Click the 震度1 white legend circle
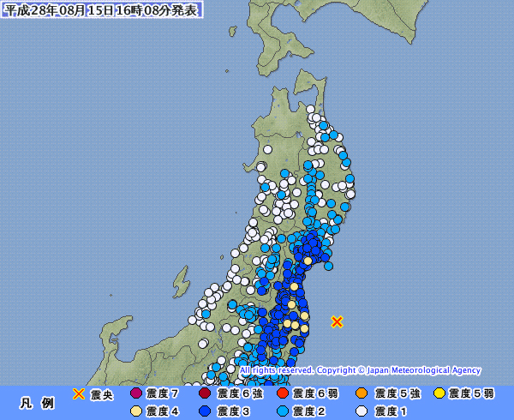Viewport: 514px width, 420px height. [x=362, y=411]
